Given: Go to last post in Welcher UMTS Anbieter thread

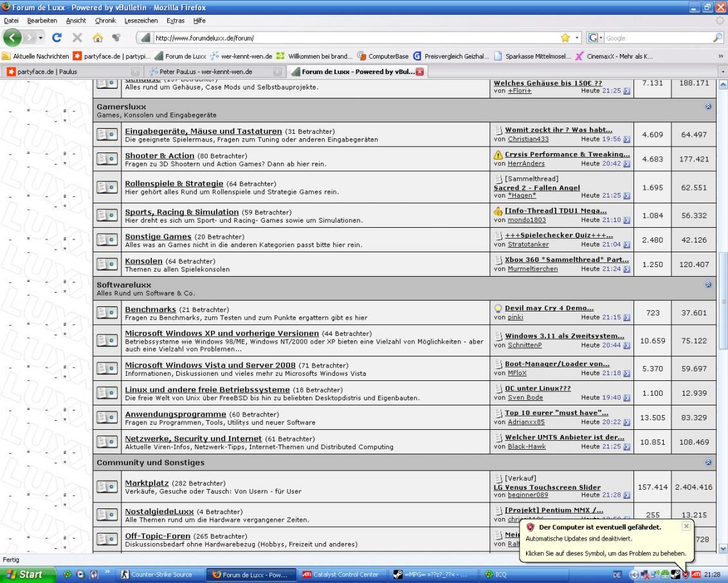Looking at the screenshot, I should pyautogui.click(x=627, y=447).
